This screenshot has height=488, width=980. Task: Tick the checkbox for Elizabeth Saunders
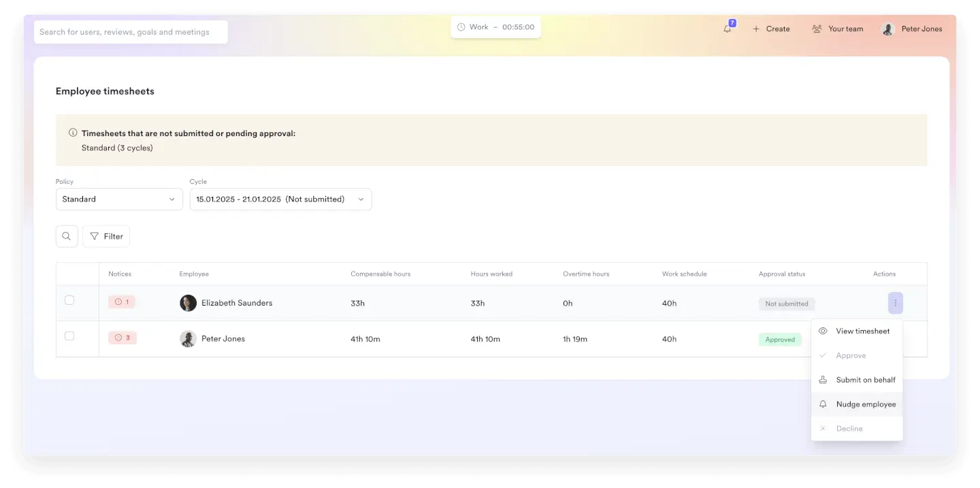coord(69,300)
